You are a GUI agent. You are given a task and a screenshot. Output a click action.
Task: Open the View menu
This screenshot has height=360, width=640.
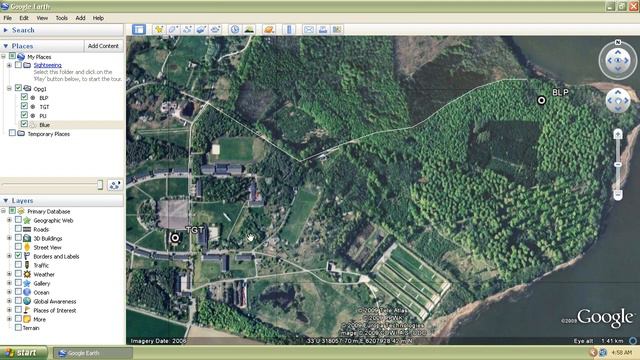[42, 18]
